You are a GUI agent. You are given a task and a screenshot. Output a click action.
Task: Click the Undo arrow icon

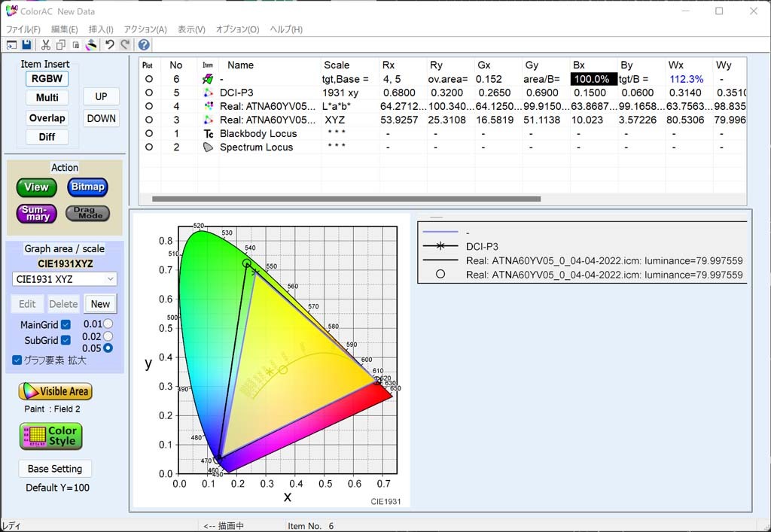tap(110, 45)
